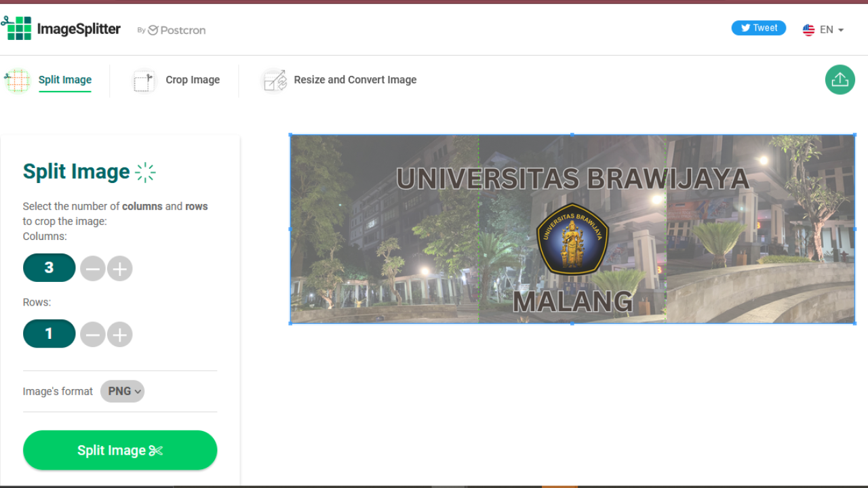Click the Resize and Convert icon

click(x=274, y=81)
